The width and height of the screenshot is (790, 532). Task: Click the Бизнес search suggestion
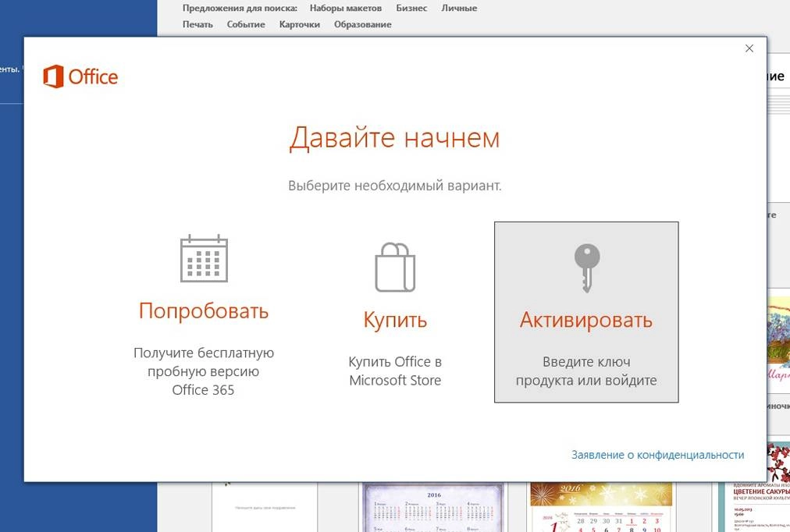coord(411,8)
